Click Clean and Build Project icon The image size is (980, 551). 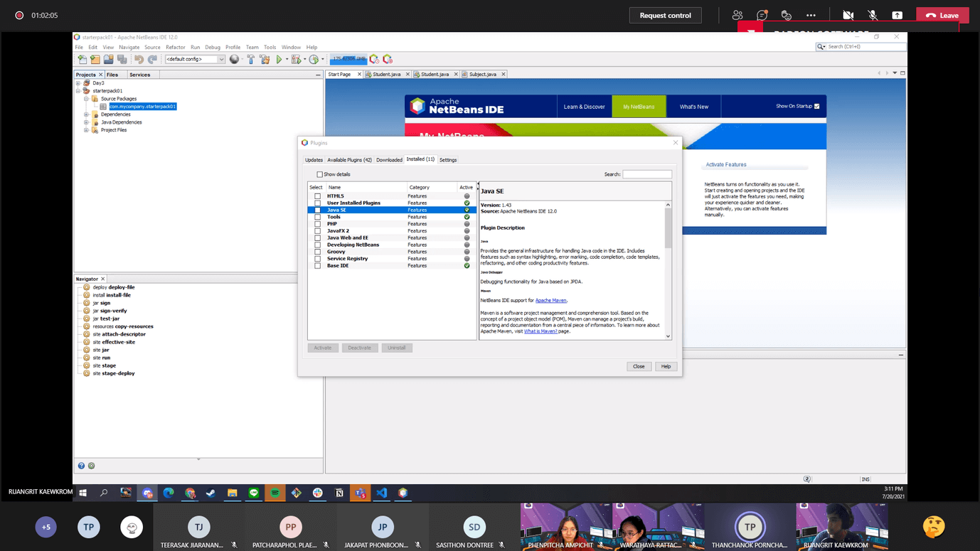pos(265,59)
